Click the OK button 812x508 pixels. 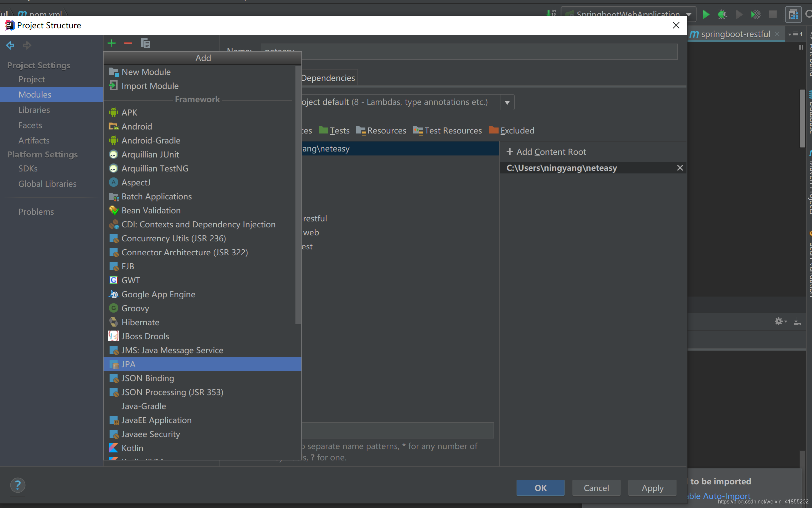[541, 488]
